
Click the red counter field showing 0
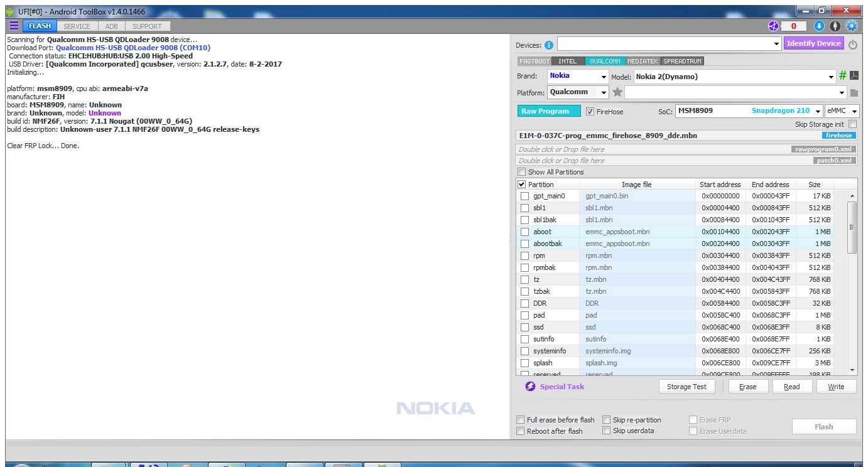point(794,26)
